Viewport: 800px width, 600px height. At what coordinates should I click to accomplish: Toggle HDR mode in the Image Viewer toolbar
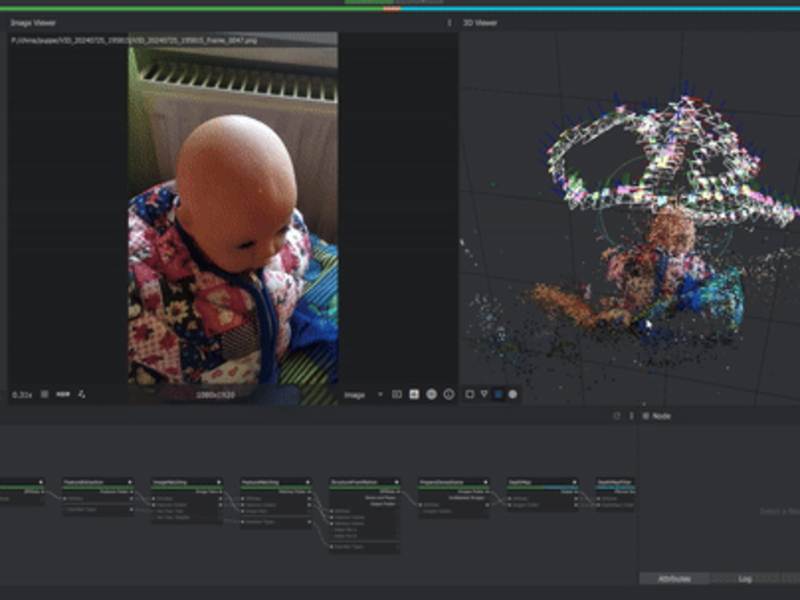click(x=63, y=394)
